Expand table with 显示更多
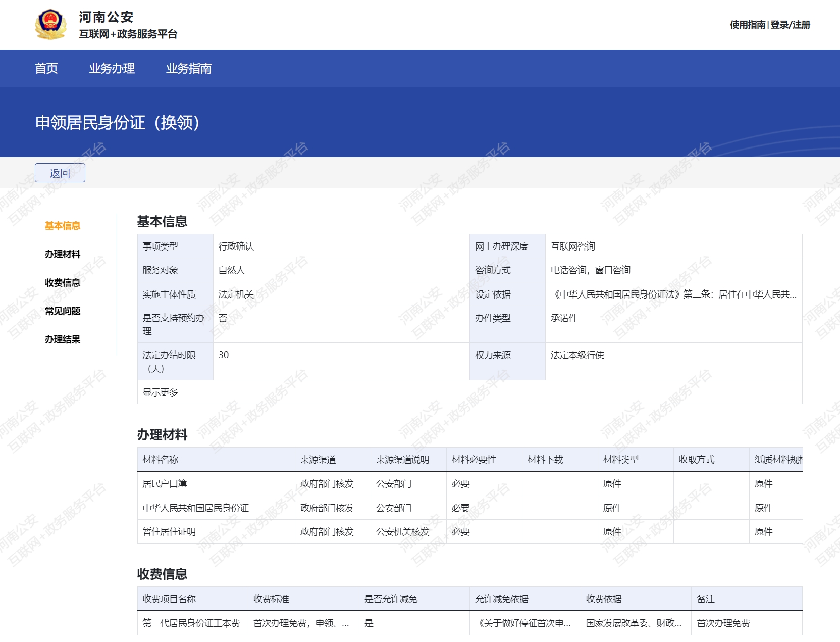 point(161,392)
